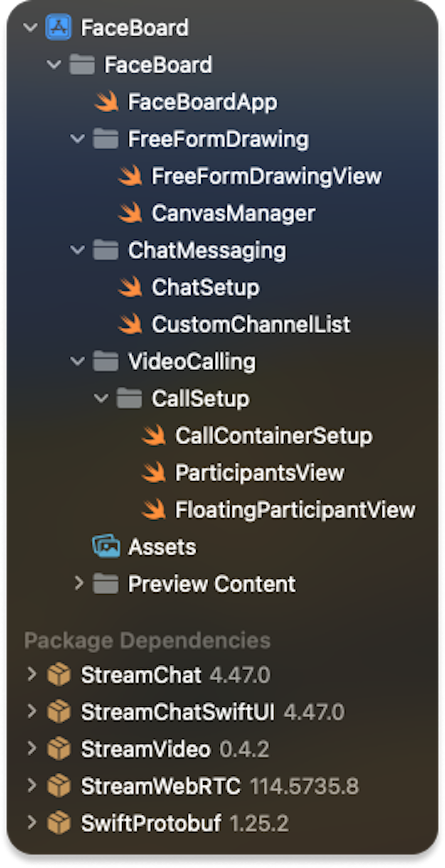Select the FloatingParticipantView file
Screen dimensions: 445x868
(x=295, y=510)
